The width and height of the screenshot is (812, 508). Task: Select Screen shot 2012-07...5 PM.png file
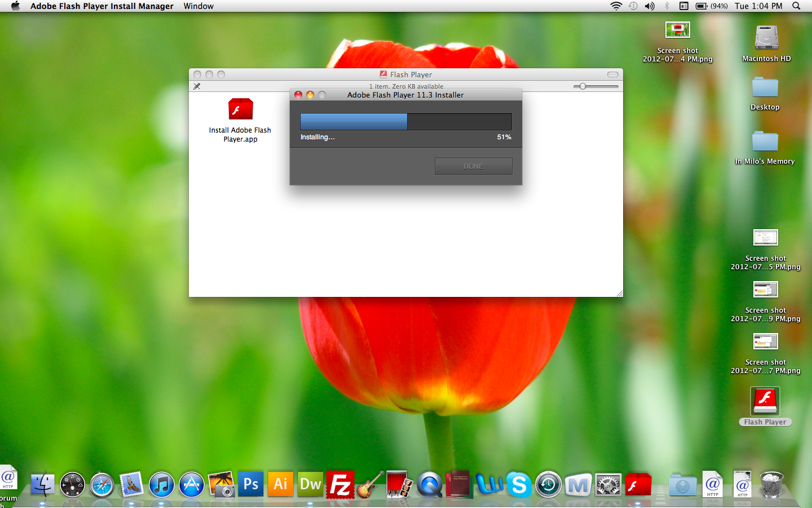766,238
